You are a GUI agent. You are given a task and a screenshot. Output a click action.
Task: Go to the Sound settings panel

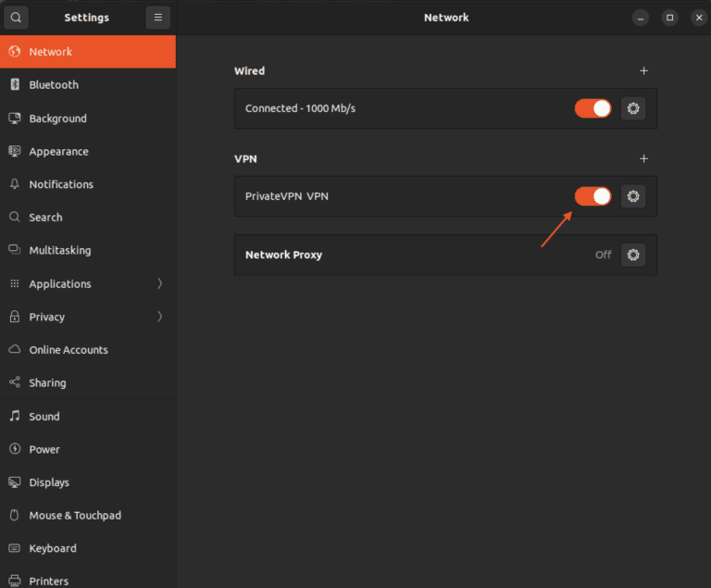coord(44,417)
